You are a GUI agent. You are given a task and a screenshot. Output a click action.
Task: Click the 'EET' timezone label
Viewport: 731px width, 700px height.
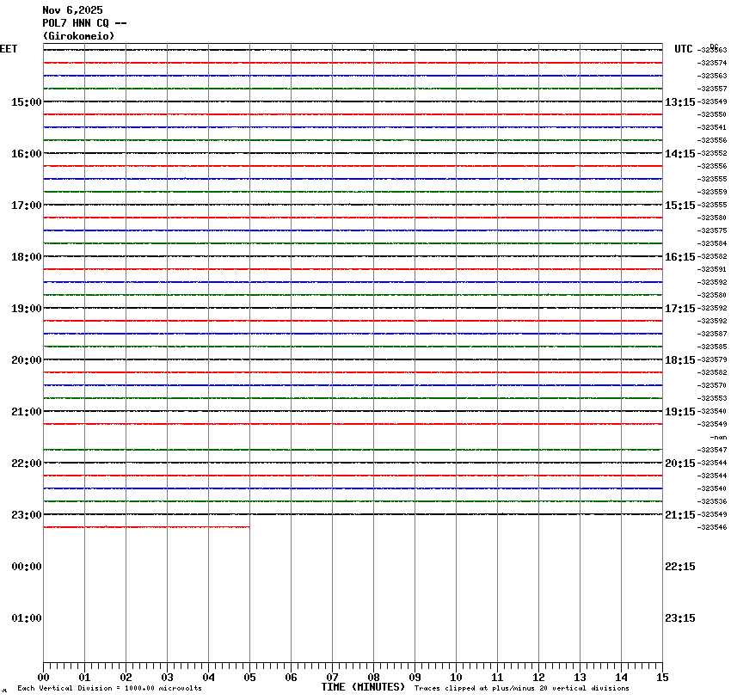[x=9, y=49]
